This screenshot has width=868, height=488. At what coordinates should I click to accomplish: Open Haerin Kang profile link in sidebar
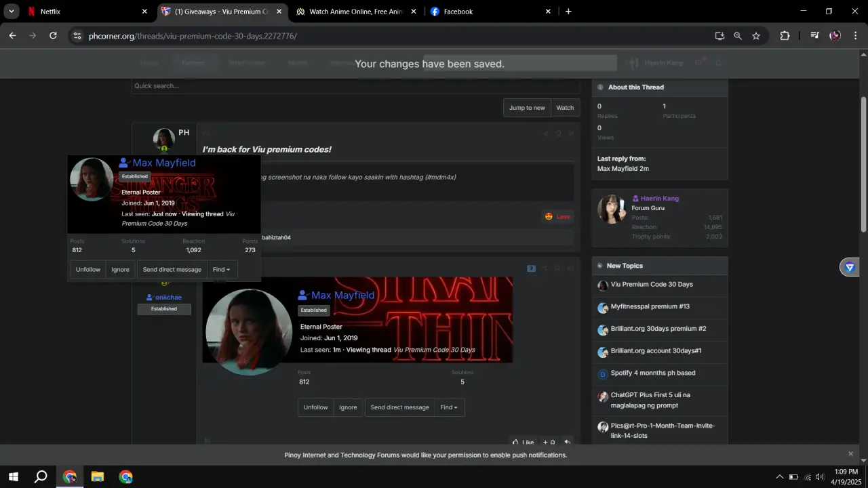click(x=660, y=199)
